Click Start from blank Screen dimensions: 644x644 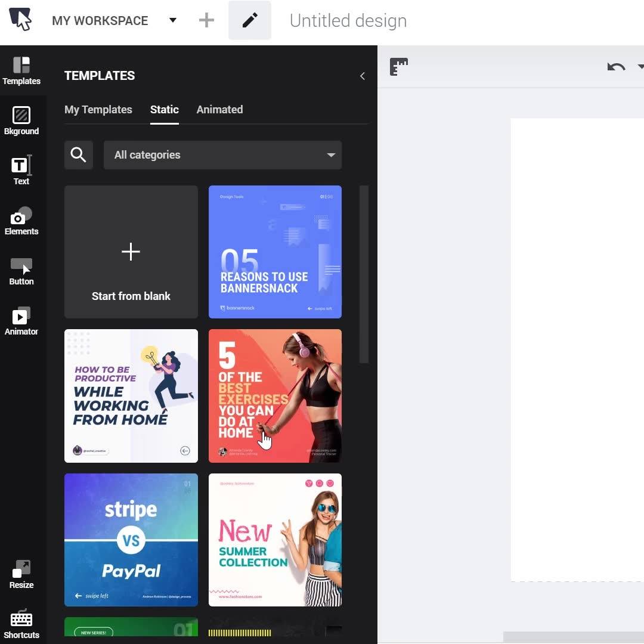pyautogui.click(x=131, y=252)
